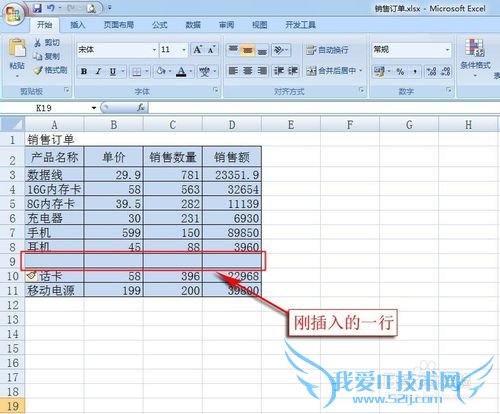Apply accounting number format icon
Screen dimensions: 500x414
tap(379, 71)
